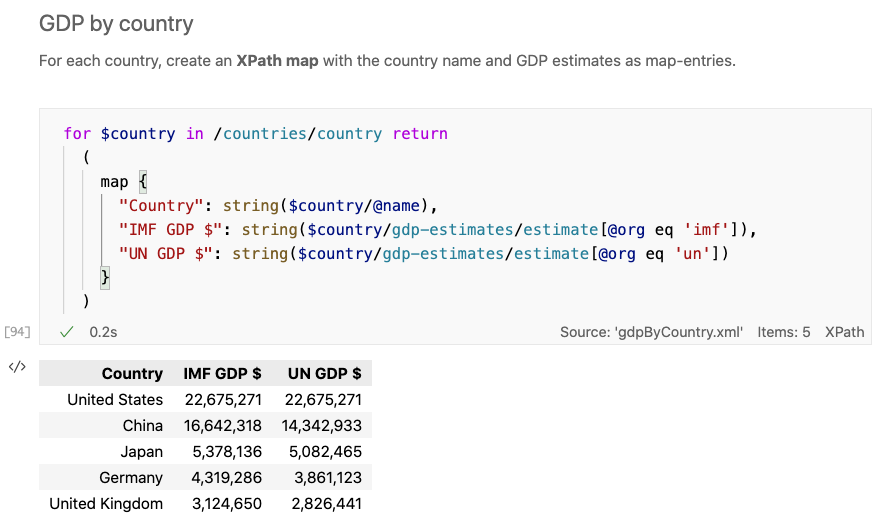The height and width of the screenshot is (526, 882).
Task: Select the United States row name cell
Action: tap(114, 400)
